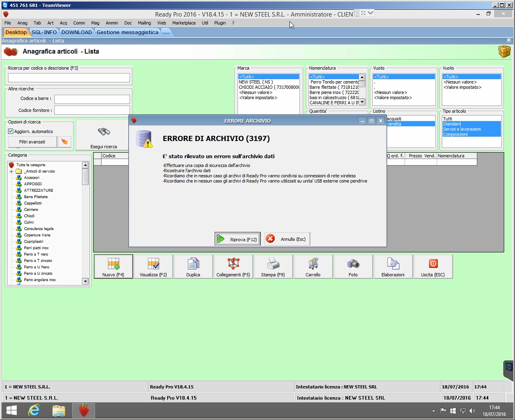Select Ferro Tondo per cemento in Nomenclatura
The width and height of the screenshot is (515, 420).
coord(334,82)
